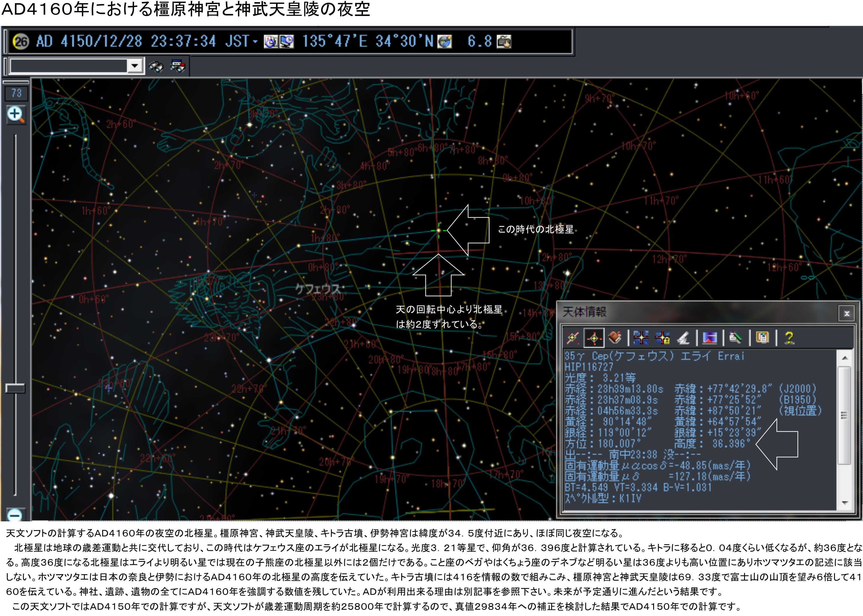This screenshot has width=863, height=616.
Task: Click the info panel scrollbar down arrow
Action: (x=845, y=503)
